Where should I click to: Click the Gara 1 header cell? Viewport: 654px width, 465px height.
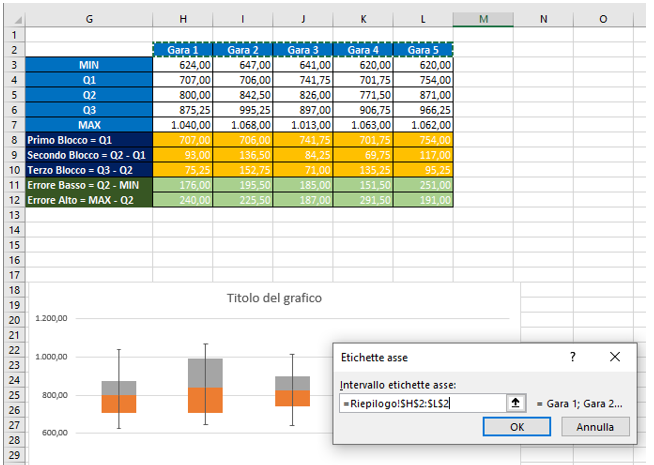point(183,50)
